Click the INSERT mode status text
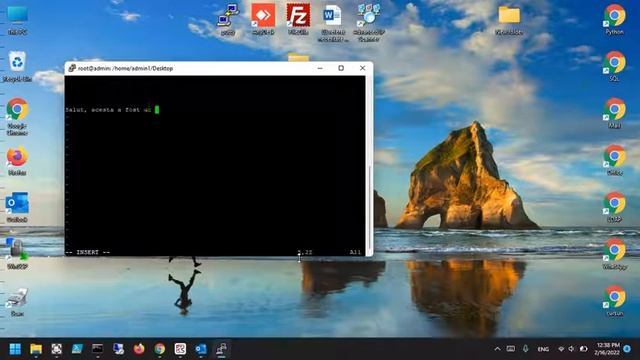The width and height of the screenshot is (640, 360). click(88, 252)
